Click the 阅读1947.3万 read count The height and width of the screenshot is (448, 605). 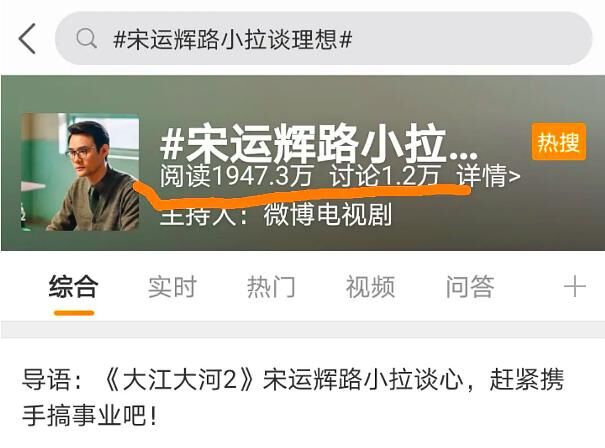click(236, 176)
